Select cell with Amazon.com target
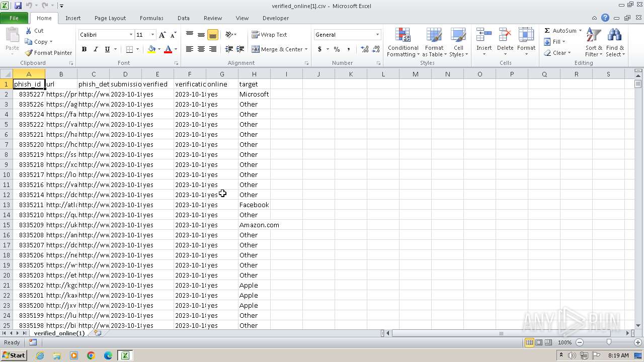This screenshot has width=644, height=362. (x=254, y=225)
